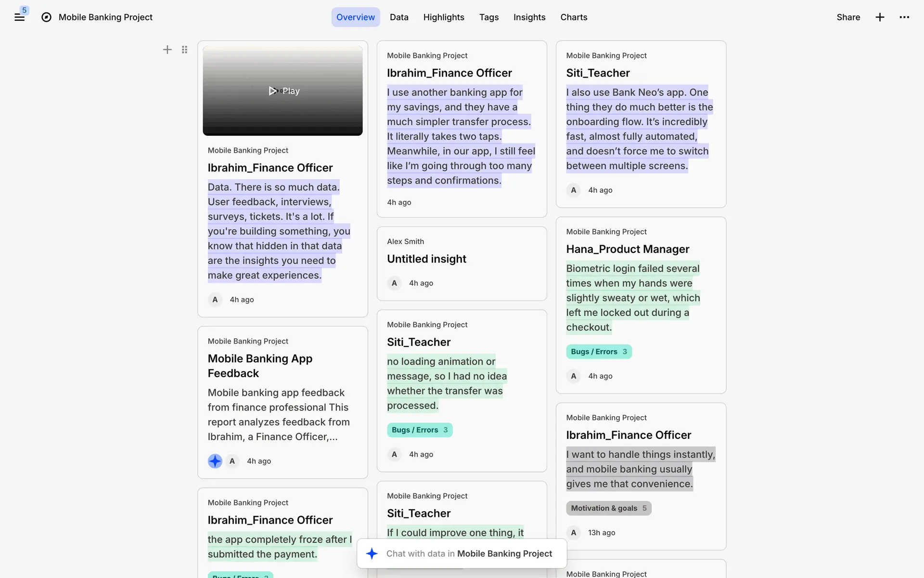Image resolution: width=924 pixels, height=578 pixels.
Task: Click the drag handle dots icon
Action: (x=184, y=50)
